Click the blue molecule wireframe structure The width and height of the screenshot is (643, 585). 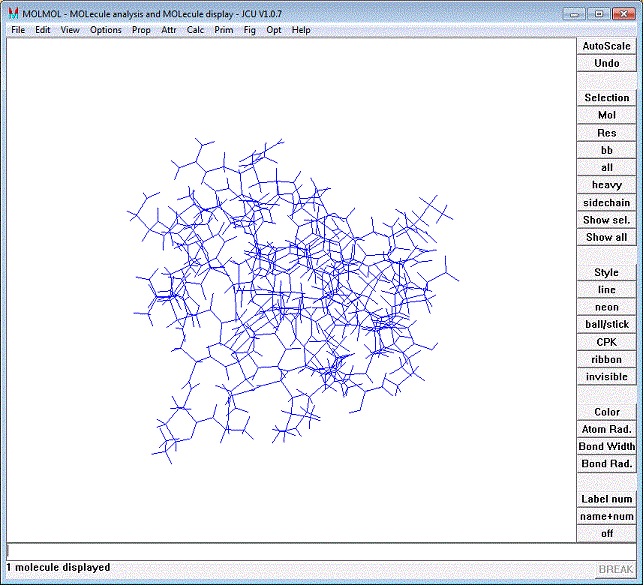coord(293,299)
